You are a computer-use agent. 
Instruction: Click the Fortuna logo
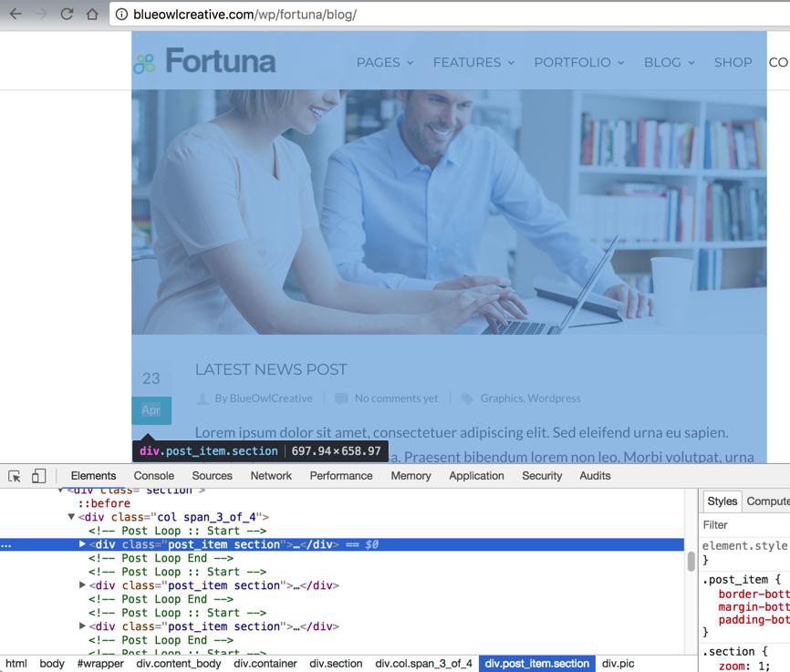tap(205, 61)
